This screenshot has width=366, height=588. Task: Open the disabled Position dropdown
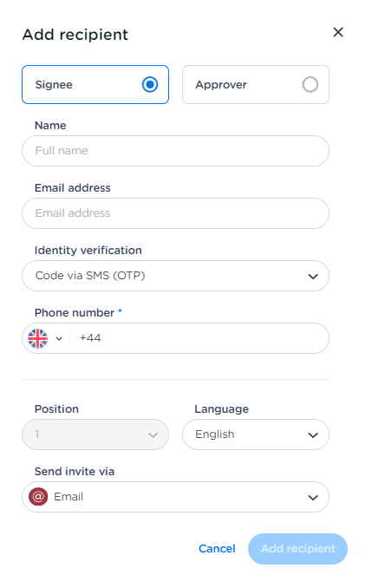tap(95, 434)
